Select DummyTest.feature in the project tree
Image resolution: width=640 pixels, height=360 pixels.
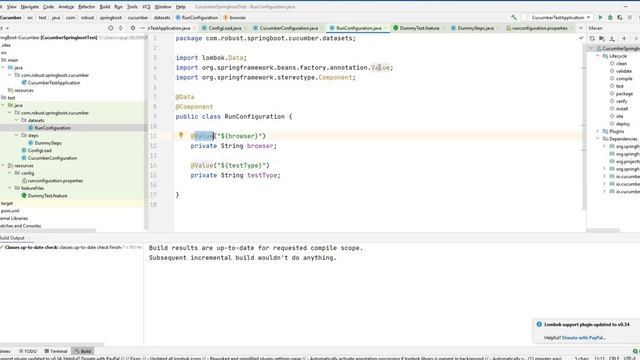(47, 196)
